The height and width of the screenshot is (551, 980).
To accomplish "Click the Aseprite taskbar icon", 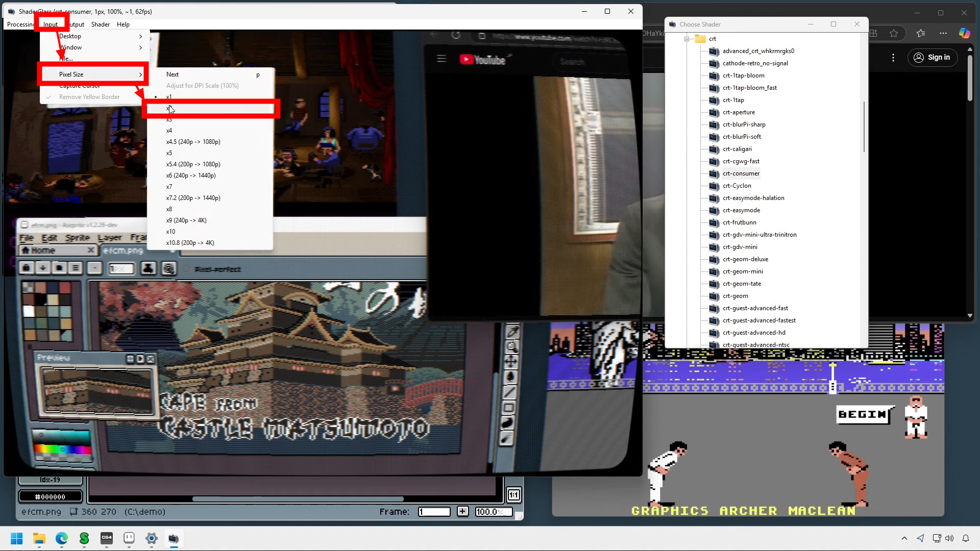I will 129,538.
